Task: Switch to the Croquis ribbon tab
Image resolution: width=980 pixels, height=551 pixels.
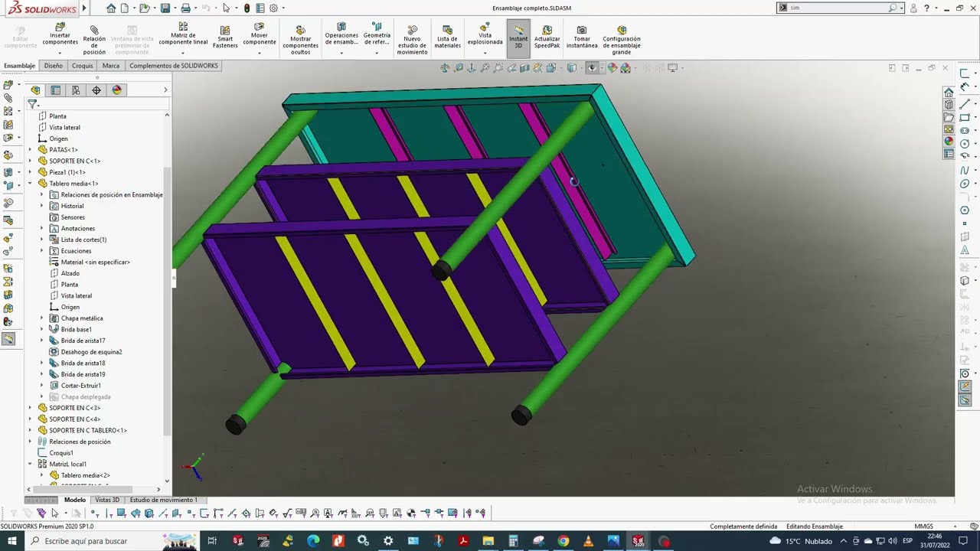Action: click(83, 66)
